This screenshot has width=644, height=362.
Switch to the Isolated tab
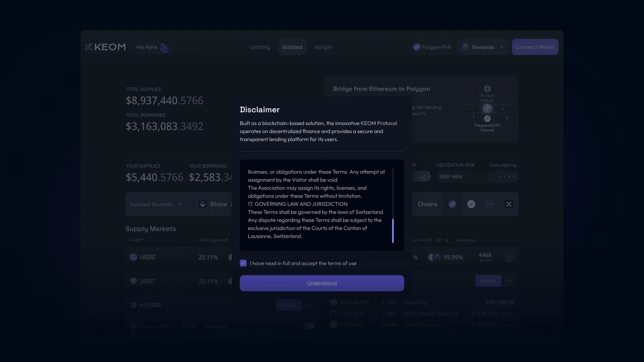pos(292,47)
